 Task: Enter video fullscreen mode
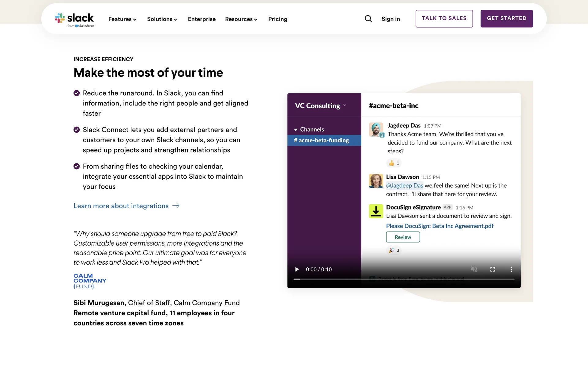point(492,269)
